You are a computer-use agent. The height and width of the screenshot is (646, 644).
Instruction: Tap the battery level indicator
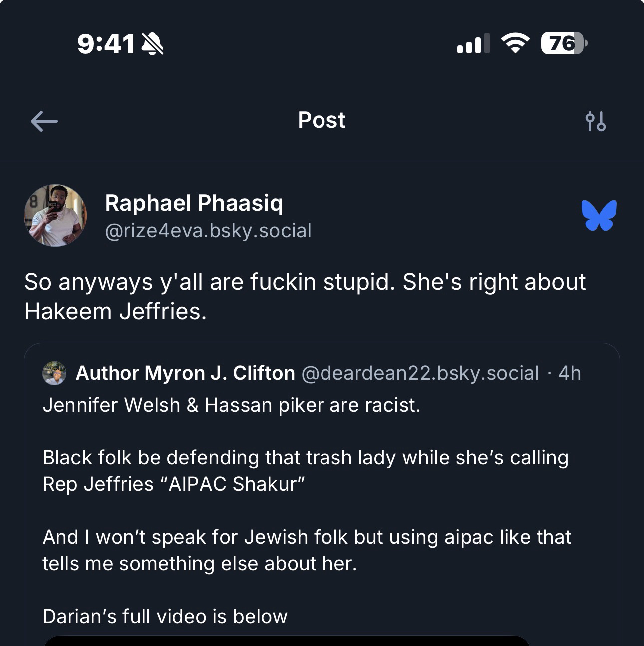[x=564, y=43]
